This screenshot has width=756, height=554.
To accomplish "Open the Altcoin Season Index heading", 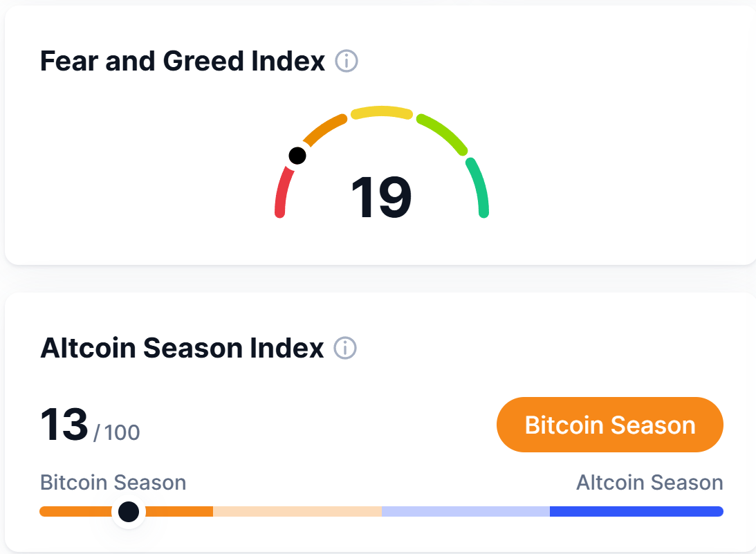I will pyautogui.click(x=182, y=348).
